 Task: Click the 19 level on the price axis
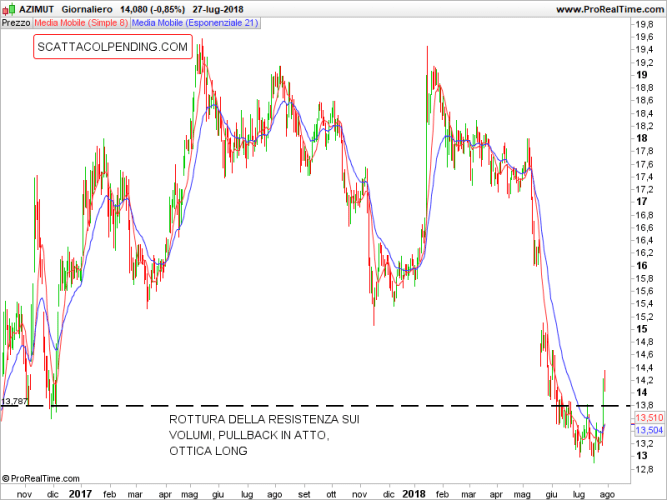(x=641, y=75)
